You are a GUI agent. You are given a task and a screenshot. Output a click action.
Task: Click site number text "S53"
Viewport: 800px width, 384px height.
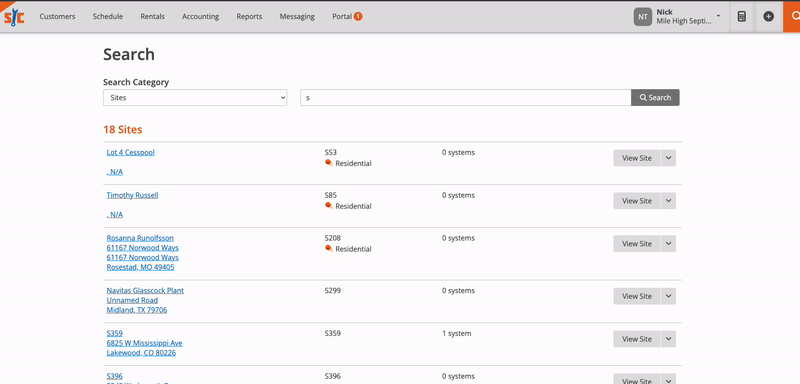[x=331, y=152]
